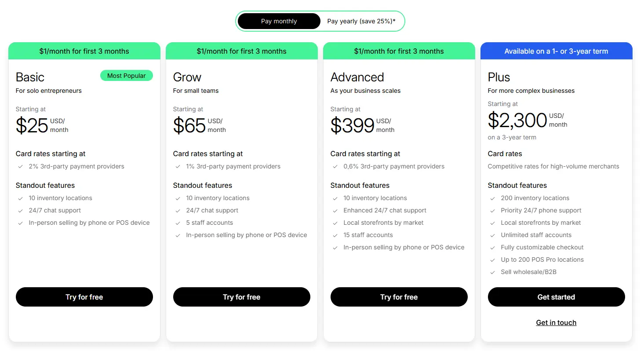Viewport: 644px width, 351px height.
Task: Click the Available on a 1- or 3-year term banner
Action: click(556, 51)
